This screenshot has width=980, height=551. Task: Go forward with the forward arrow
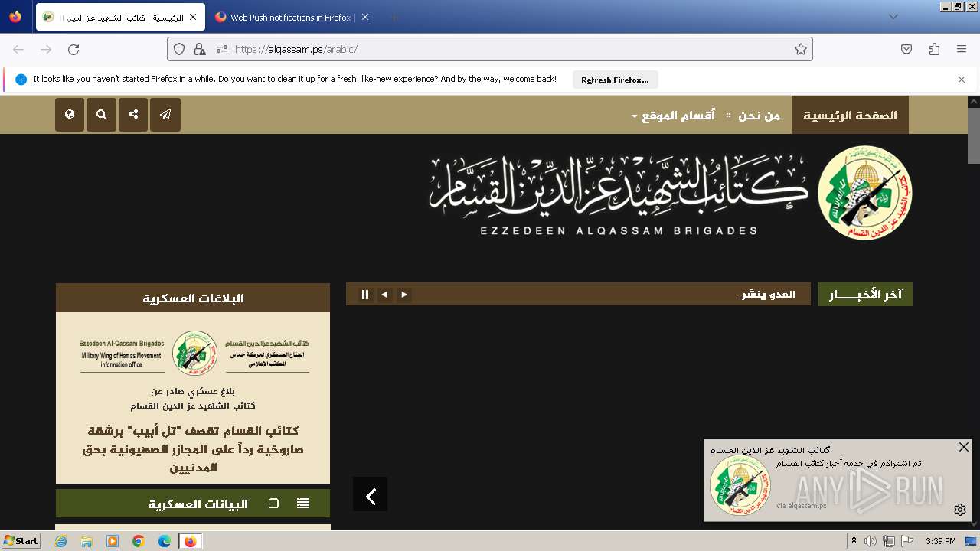[x=46, y=49]
